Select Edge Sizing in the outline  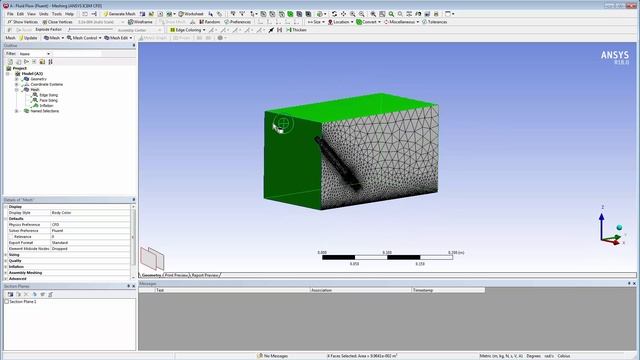(x=48, y=95)
